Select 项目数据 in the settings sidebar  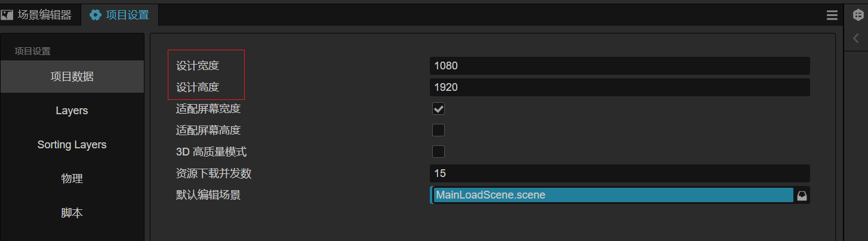coord(72,77)
